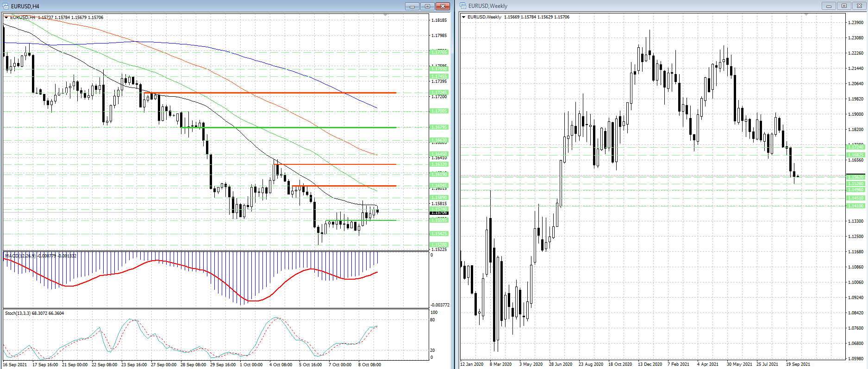Minimize the EURUSD,H4 chart window

(x=412, y=6)
